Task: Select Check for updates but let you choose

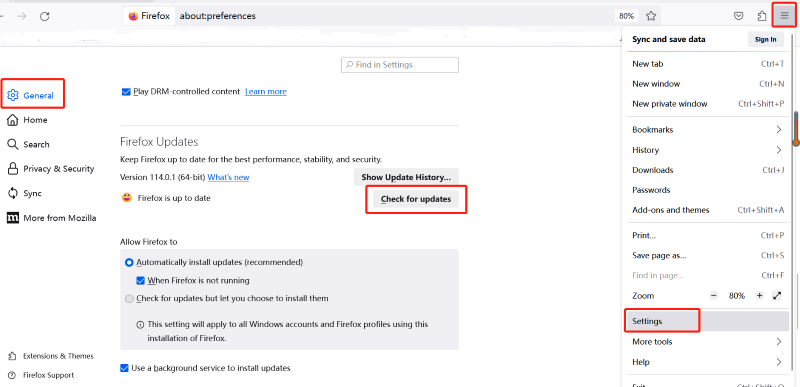Action: tap(130, 299)
